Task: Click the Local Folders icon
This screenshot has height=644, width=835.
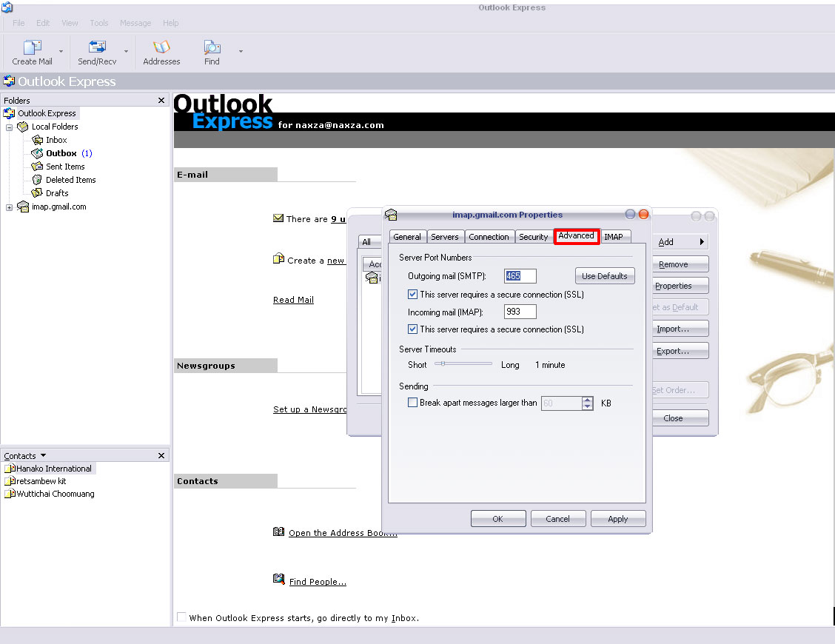Action: coord(22,127)
